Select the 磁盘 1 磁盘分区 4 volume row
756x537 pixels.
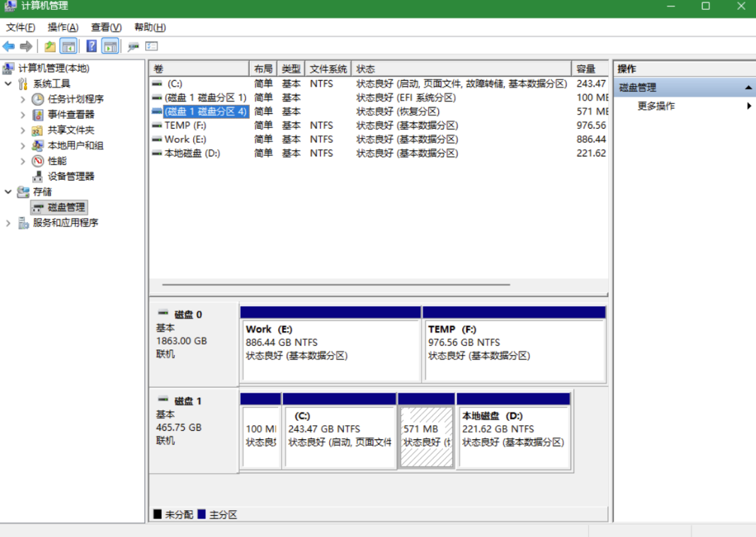pyautogui.click(x=379, y=112)
